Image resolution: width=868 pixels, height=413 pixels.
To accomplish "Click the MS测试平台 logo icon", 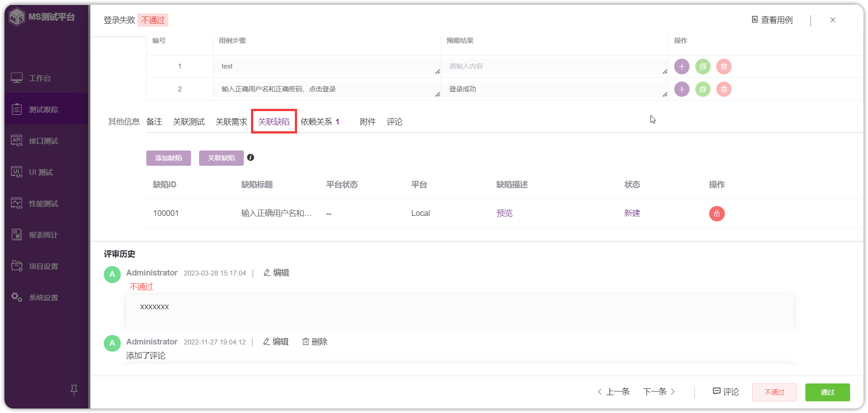I will 17,17.
